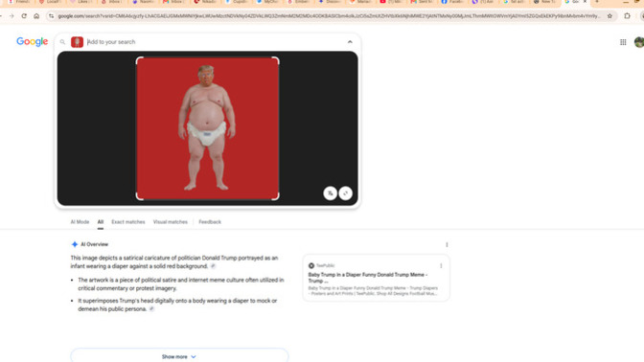
Task: Click the 'AI Overview' heading text
Action: (95, 244)
